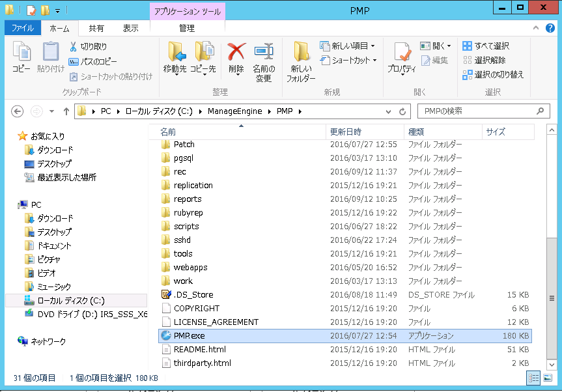Switch to Home (ホーム) tab
The height and width of the screenshot is (392, 562).
pos(59,28)
